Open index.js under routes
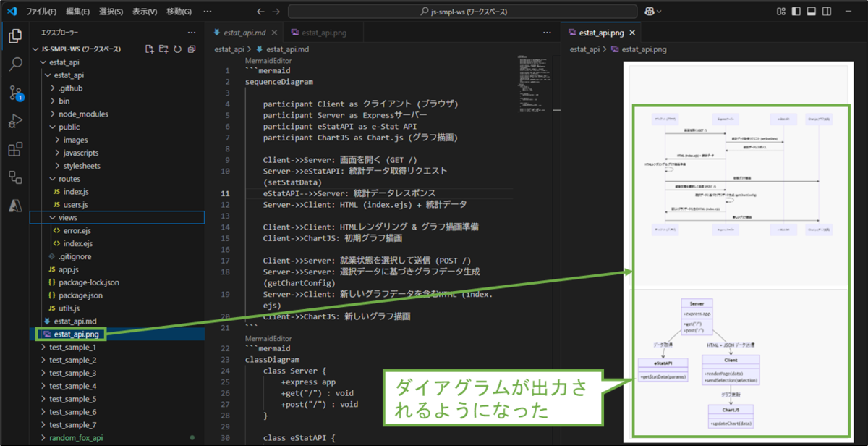This screenshot has width=868, height=446. pos(75,192)
